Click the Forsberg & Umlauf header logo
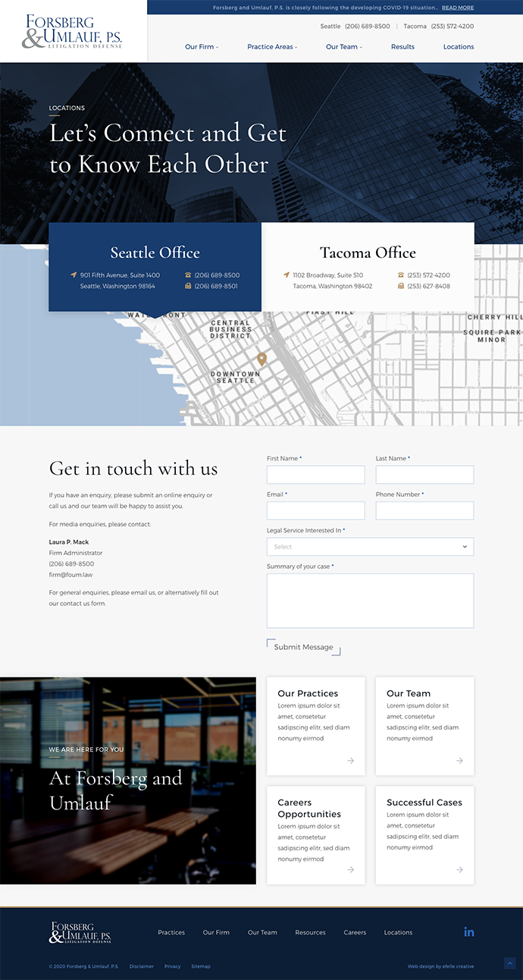 tap(73, 32)
